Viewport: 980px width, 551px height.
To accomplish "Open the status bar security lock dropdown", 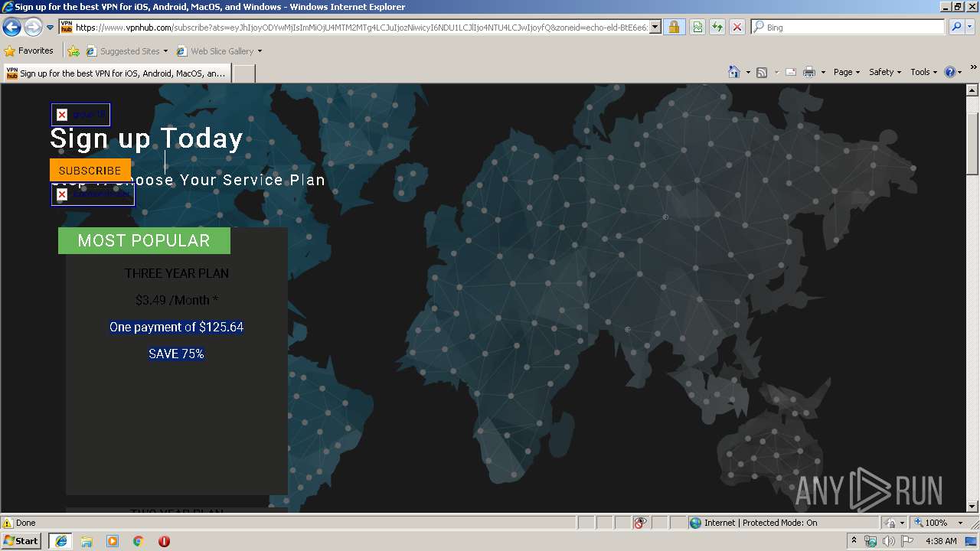I will 893,523.
